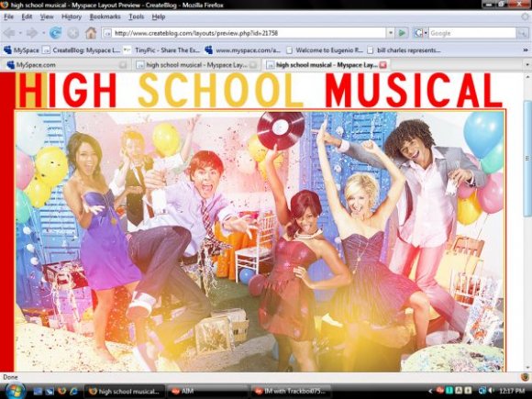Click the network tray icon
Image resolution: width=532 pixels, height=399 pixels.
482,391
